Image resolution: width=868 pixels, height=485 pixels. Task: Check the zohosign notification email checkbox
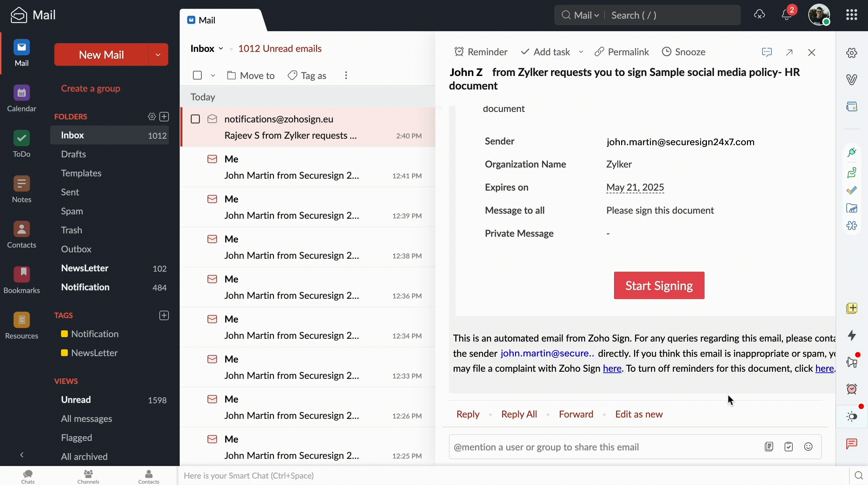[x=195, y=119]
